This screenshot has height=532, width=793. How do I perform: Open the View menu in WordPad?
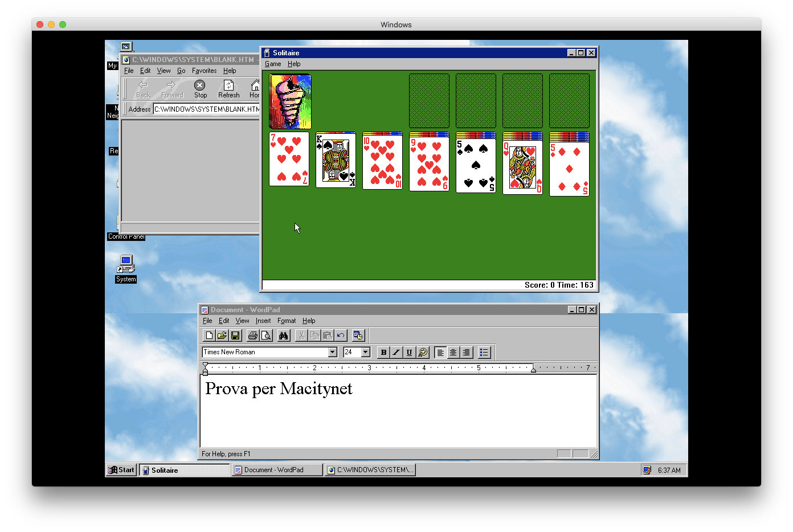point(242,321)
